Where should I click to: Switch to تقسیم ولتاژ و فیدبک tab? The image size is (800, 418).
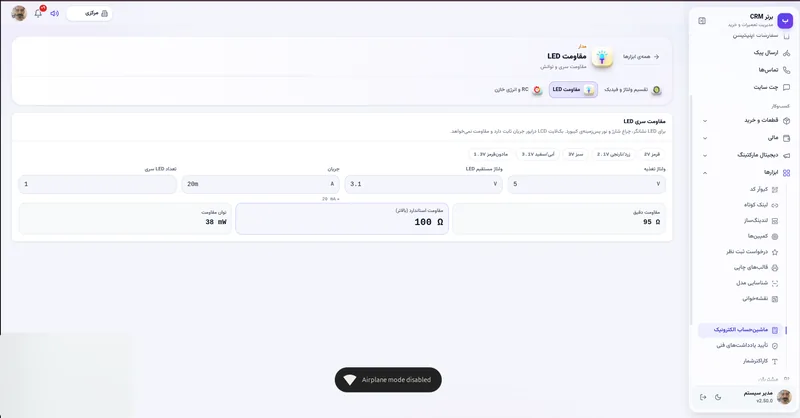click(633, 90)
